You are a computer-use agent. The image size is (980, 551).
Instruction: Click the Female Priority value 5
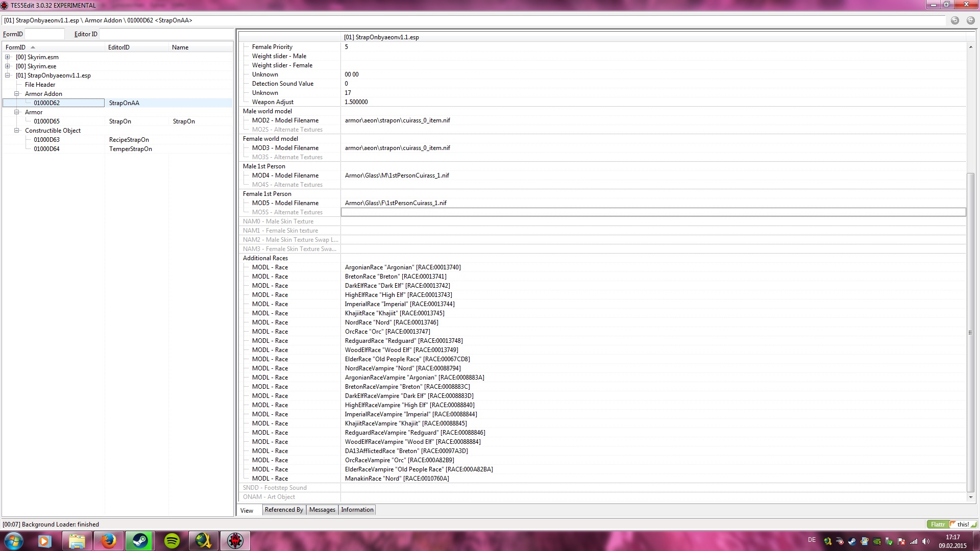347,47
